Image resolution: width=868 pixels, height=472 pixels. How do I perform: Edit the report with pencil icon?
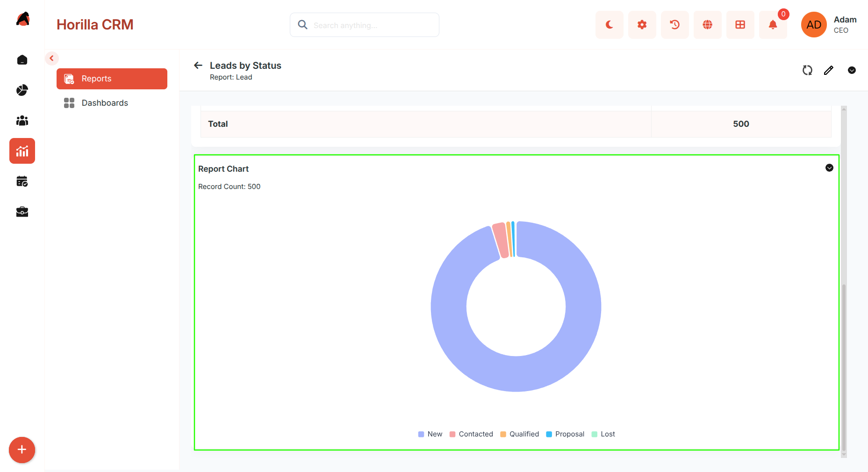click(829, 70)
